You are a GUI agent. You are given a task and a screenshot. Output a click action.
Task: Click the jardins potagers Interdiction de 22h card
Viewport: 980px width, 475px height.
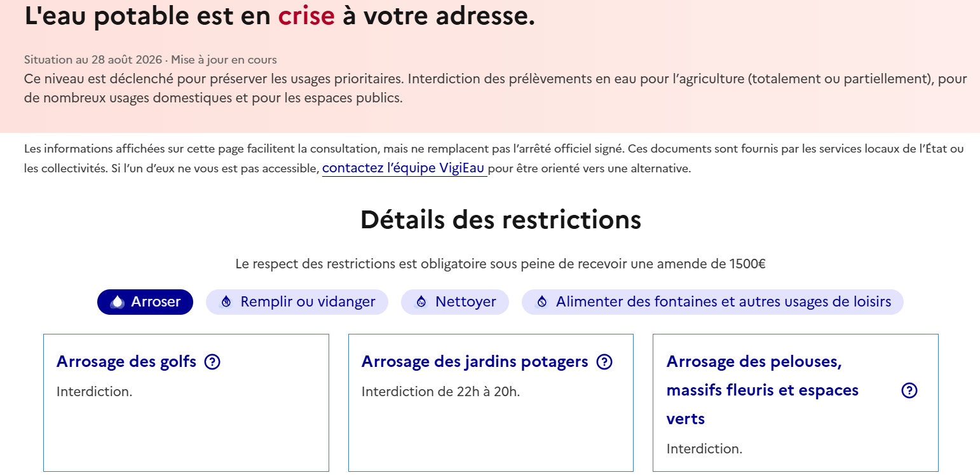[x=491, y=403]
